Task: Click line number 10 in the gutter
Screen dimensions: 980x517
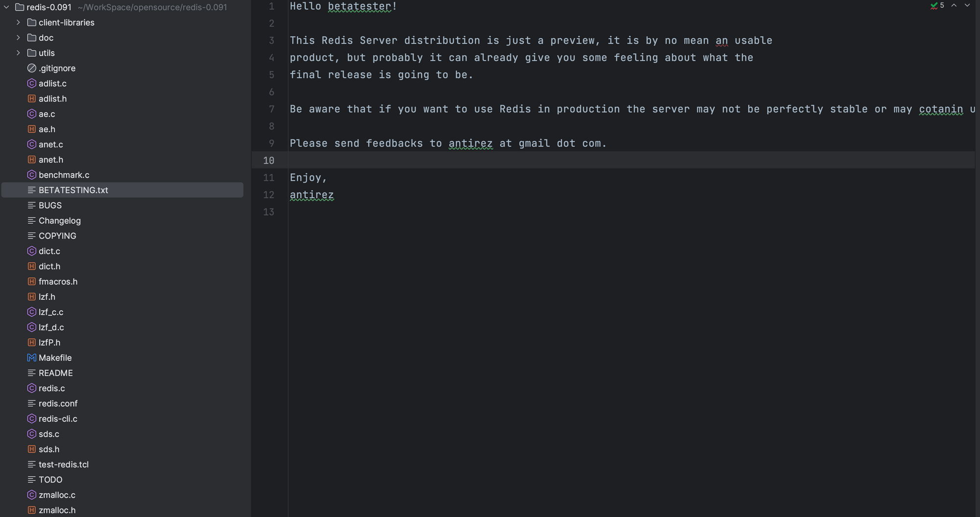Action: tap(269, 161)
